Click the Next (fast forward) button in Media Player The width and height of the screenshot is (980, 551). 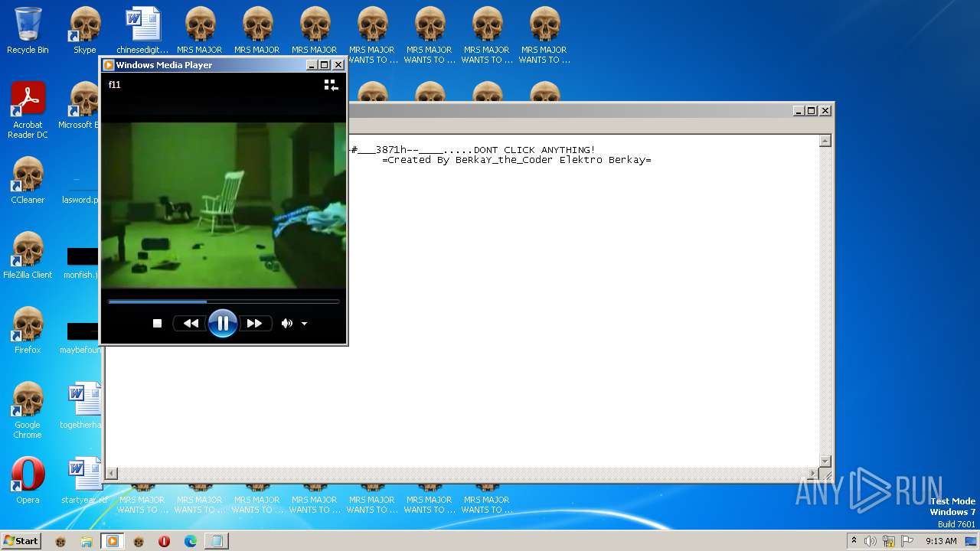point(255,324)
